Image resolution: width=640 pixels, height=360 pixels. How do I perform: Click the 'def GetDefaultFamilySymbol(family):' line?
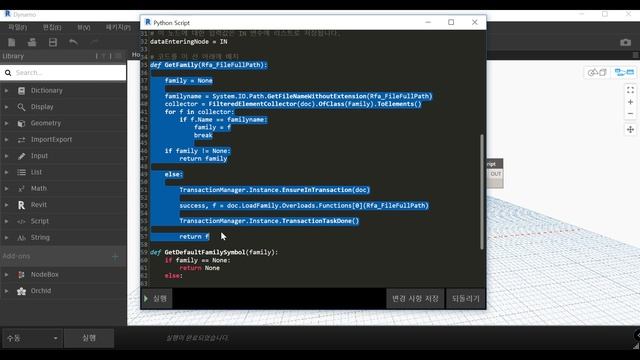click(x=214, y=252)
